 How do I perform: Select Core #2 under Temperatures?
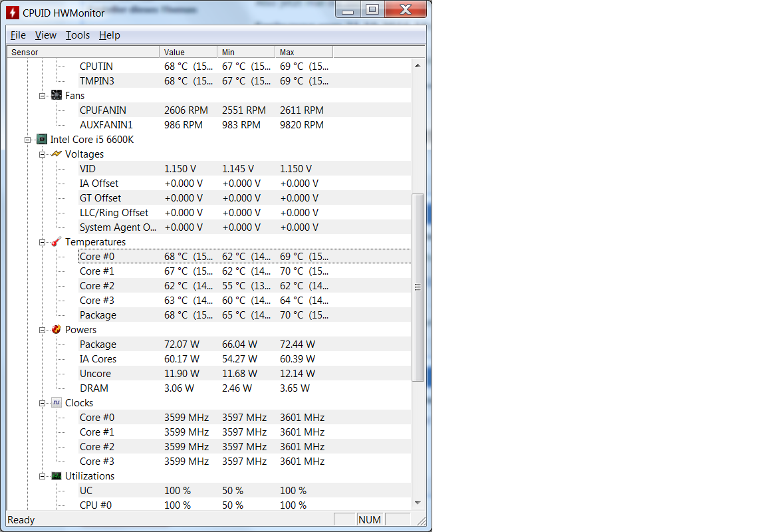(244, 286)
